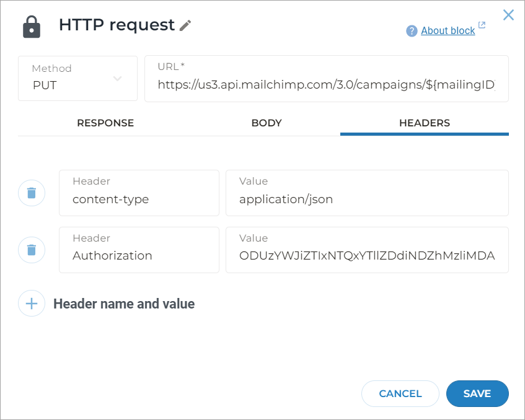
Task: Switch to the RESPONSE tab
Action: [x=105, y=123]
